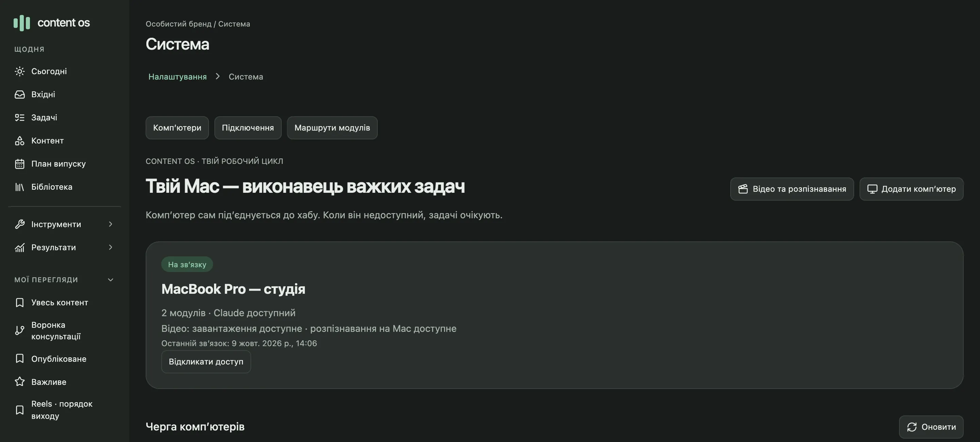This screenshot has width=980, height=442.
Task: Click the inbox icon beside Вхідні
Action: [19, 95]
